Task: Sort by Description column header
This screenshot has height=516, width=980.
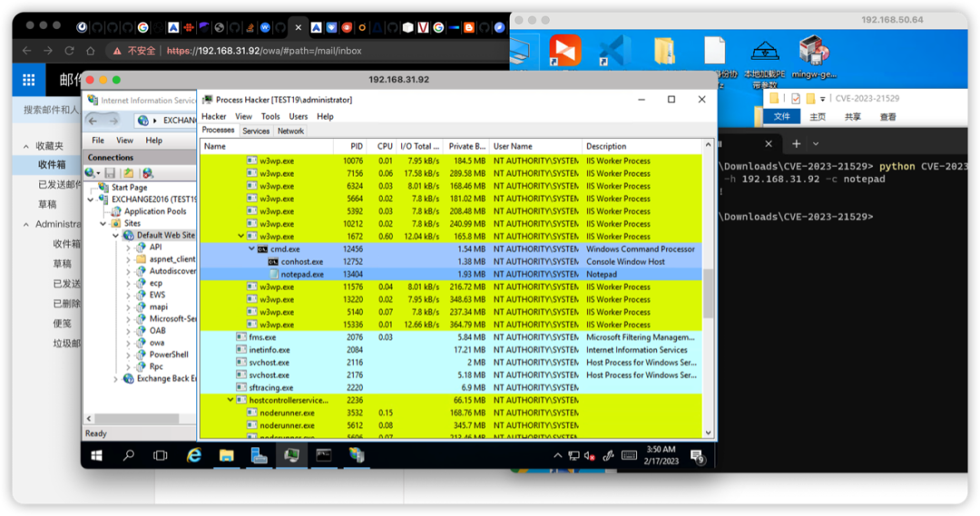Action: pyautogui.click(x=642, y=146)
